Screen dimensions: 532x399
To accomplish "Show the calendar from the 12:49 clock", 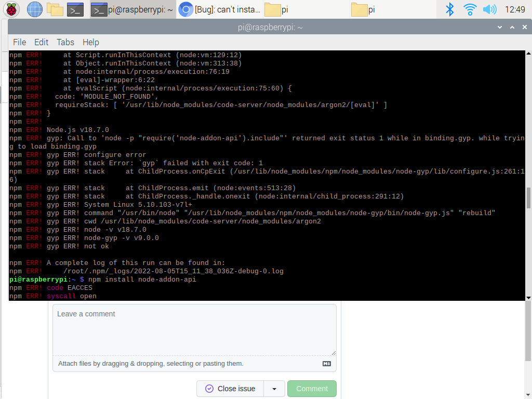I will coord(515,9).
